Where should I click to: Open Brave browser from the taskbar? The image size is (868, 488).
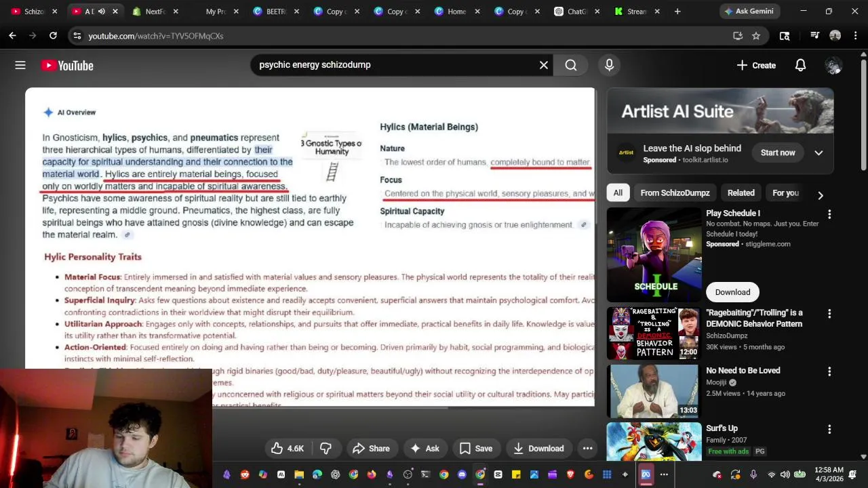pyautogui.click(x=570, y=474)
